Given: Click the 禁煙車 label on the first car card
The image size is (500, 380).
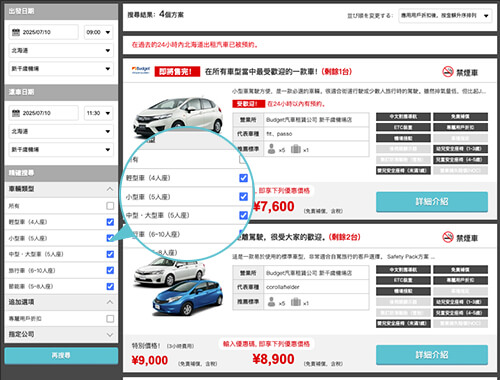Looking at the screenshot, I should (x=467, y=72).
